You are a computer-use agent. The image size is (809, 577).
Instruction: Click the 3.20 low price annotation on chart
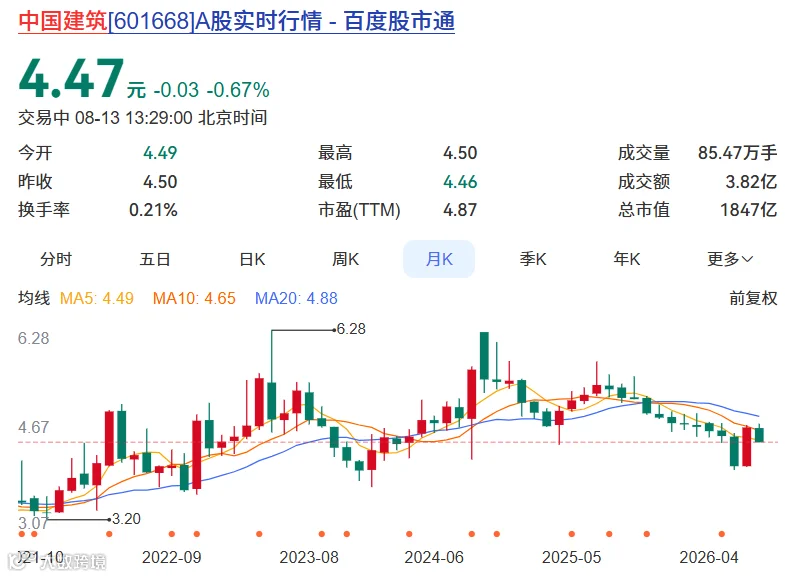[126, 519]
